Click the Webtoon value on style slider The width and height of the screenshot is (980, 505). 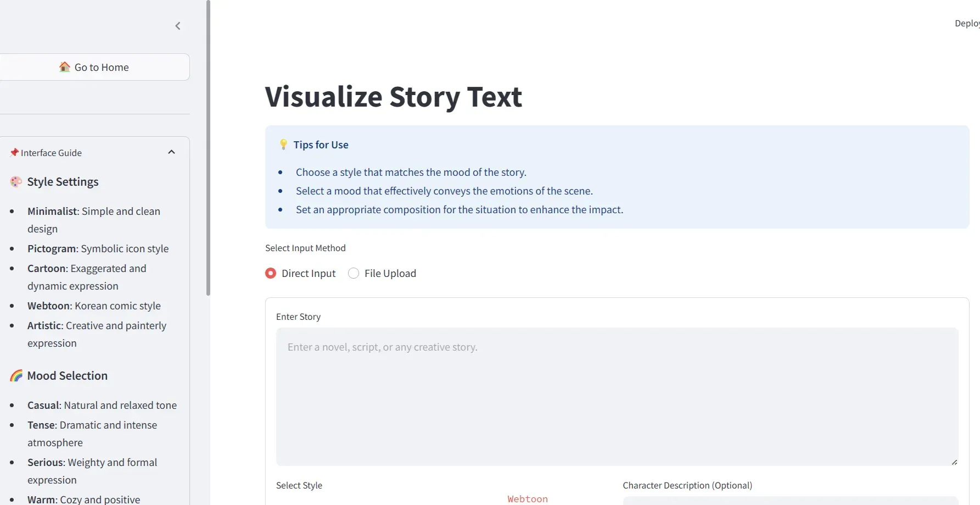527,499
